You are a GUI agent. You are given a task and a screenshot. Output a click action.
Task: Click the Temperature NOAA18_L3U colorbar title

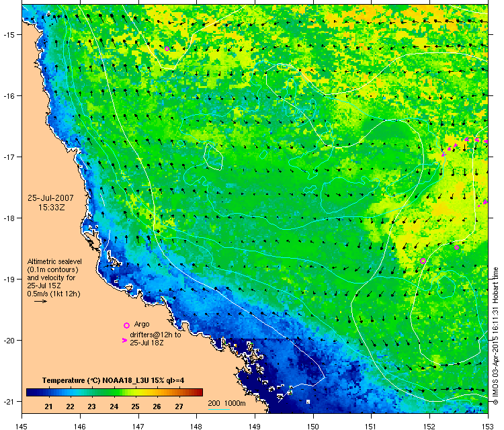pyautogui.click(x=113, y=380)
